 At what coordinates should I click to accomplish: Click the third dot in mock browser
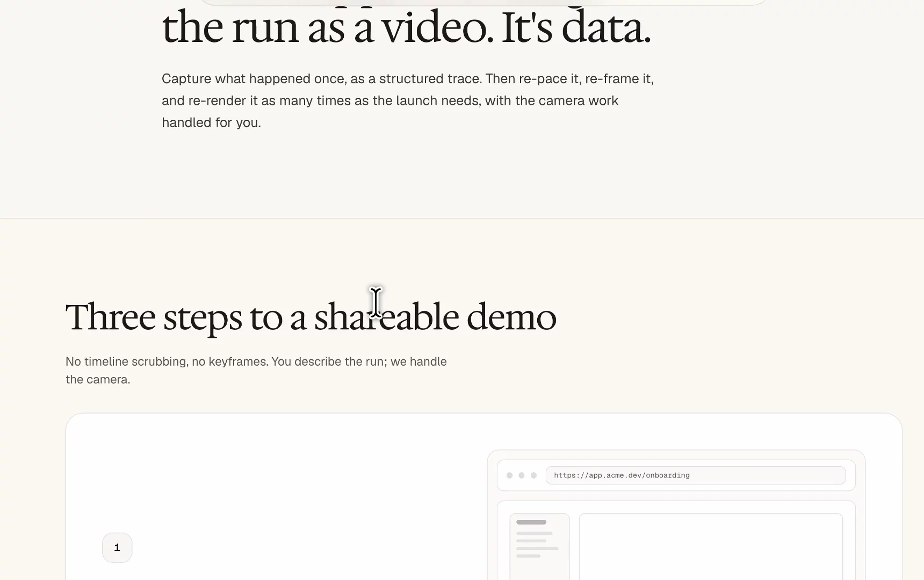pyautogui.click(x=533, y=475)
